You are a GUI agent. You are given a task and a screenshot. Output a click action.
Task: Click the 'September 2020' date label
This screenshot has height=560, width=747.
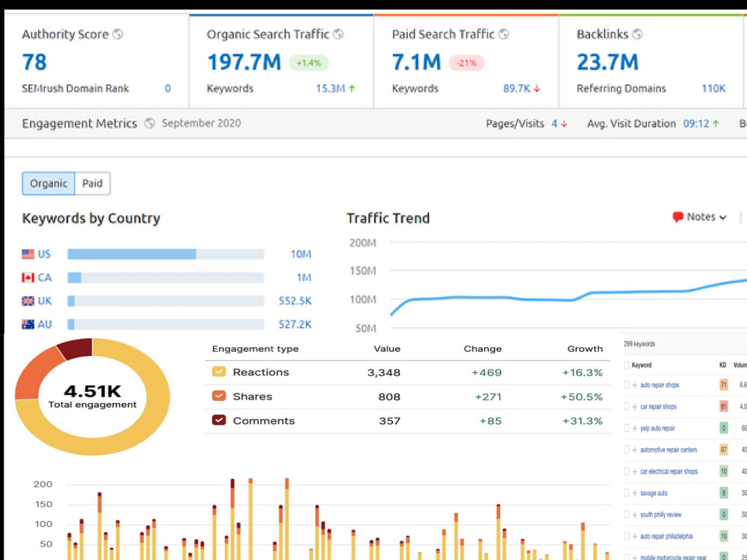(x=201, y=123)
